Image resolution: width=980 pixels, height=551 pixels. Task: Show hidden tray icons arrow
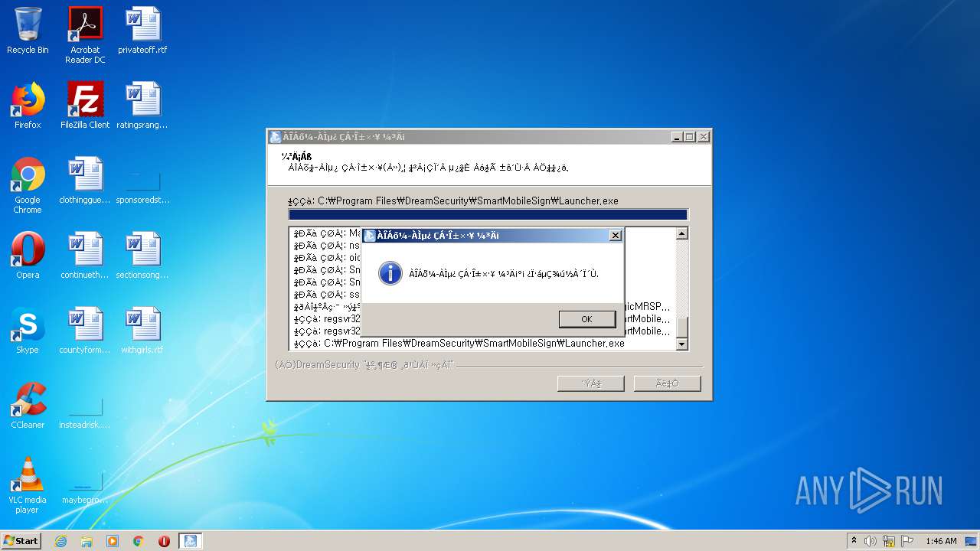(x=854, y=541)
